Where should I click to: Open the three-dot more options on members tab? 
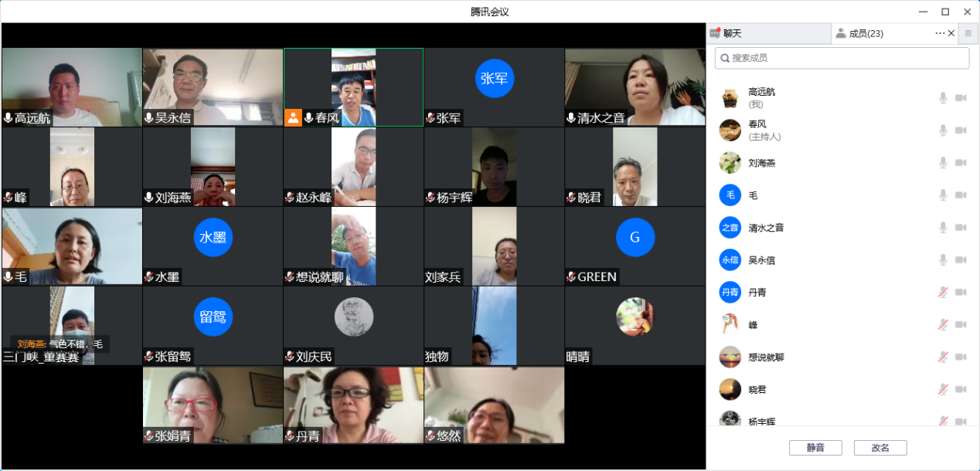tap(940, 33)
